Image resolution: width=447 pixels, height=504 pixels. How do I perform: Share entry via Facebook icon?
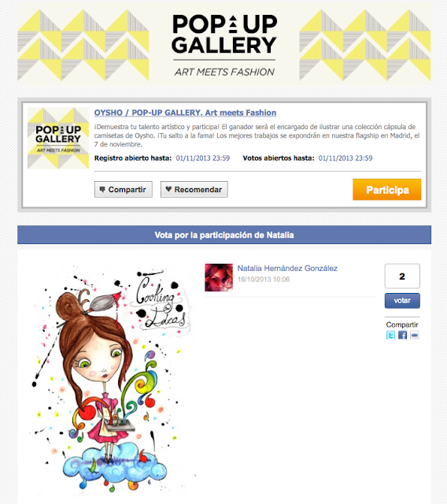tap(402, 335)
